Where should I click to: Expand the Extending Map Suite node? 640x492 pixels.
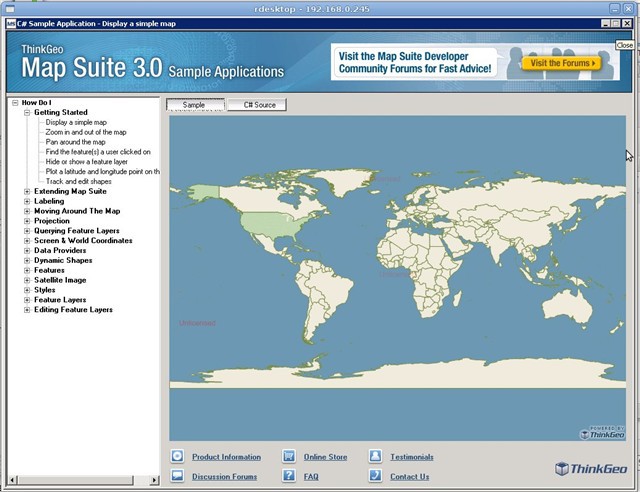coord(27,191)
